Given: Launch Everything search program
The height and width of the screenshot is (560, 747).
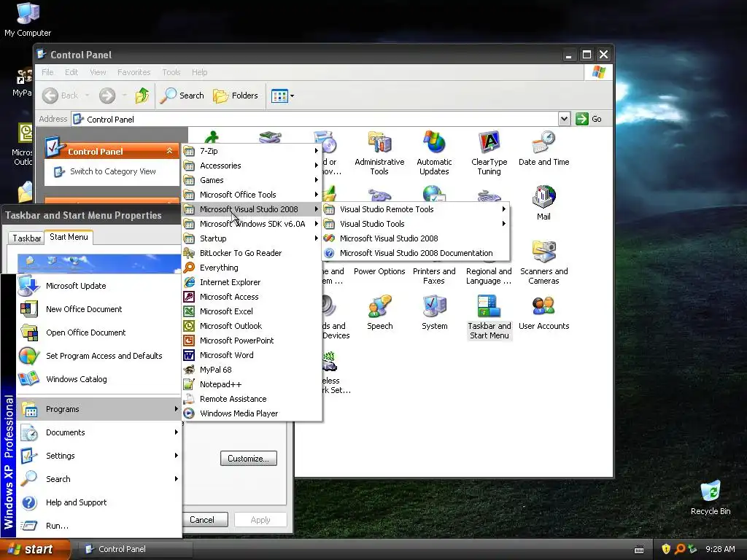Looking at the screenshot, I should tap(252, 268).
